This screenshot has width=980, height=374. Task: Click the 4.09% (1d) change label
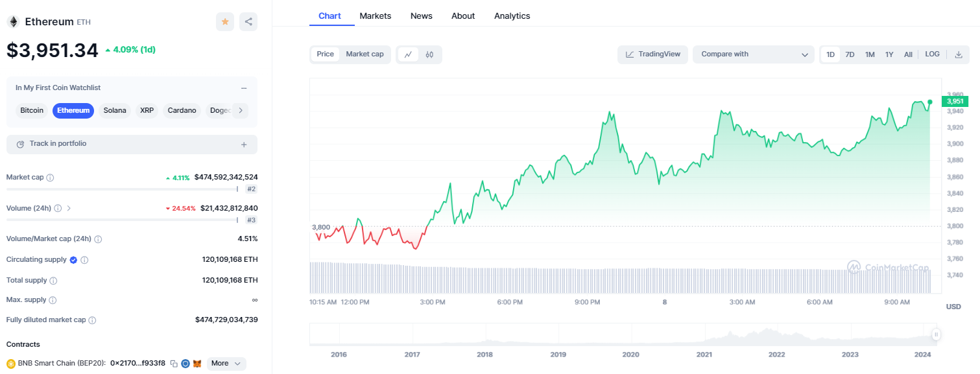[130, 49]
